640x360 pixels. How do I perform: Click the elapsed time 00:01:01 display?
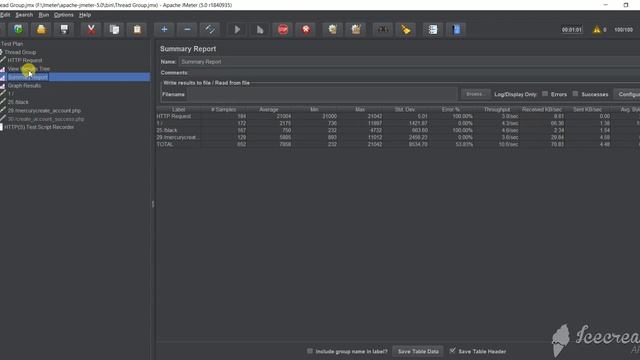coord(571,30)
